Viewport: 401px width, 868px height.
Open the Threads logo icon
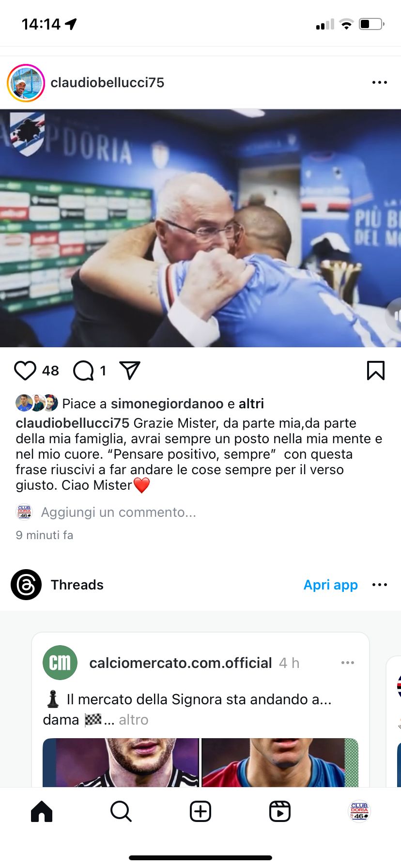(26, 585)
